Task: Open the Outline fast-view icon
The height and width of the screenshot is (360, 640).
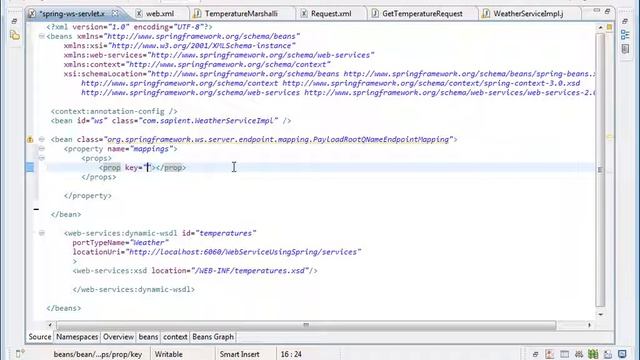Action: tap(625, 35)
